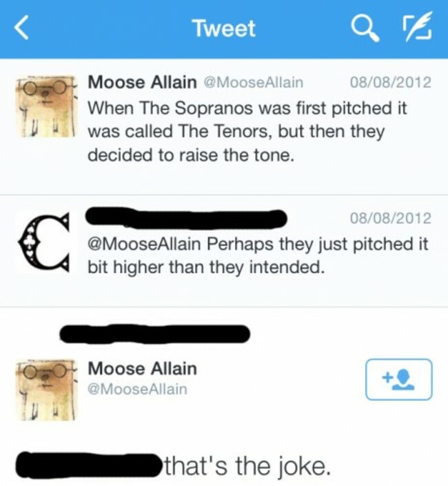The image size is (448, 486).
Task: Tap the Tweet header title
Action: coord(225,28)
